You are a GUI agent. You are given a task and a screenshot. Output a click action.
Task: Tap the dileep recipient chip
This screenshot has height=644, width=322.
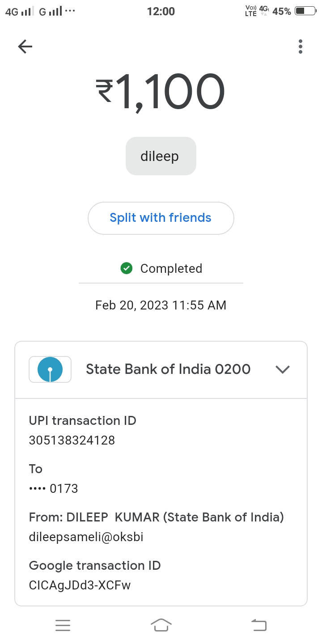(161, 156)
